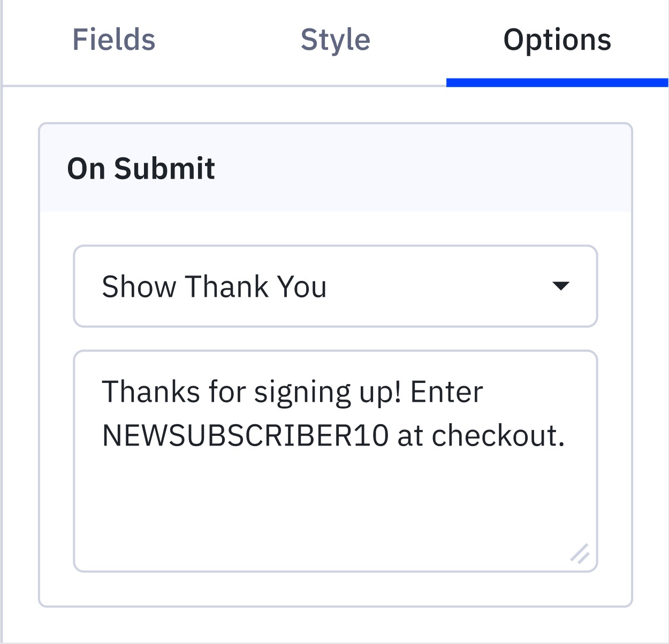Open the Show Thank You dropdown

[x=335, y=286]
